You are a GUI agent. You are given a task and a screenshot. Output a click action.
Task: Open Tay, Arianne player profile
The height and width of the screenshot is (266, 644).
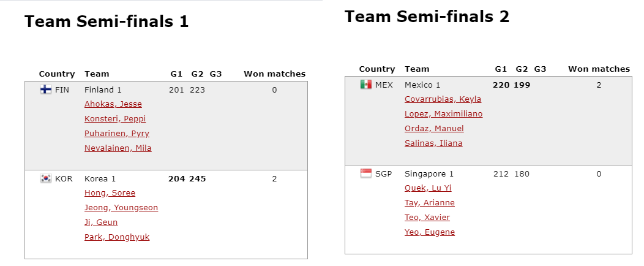[430, 203]
